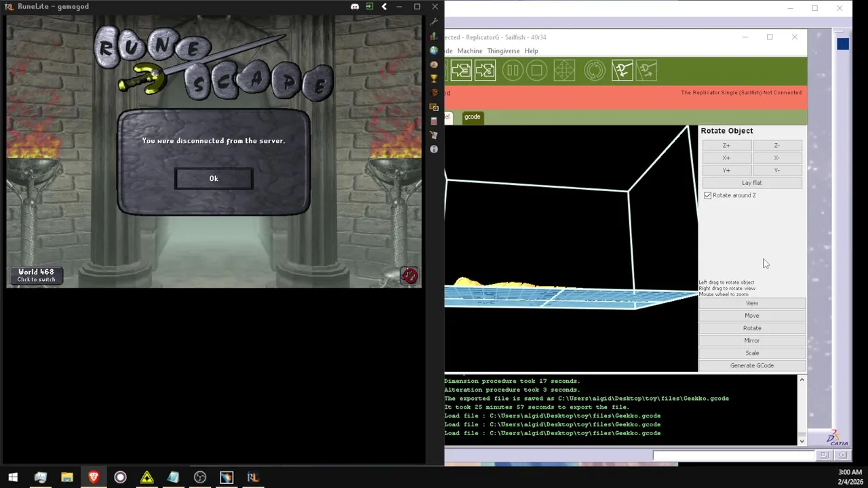Toggle the music mute icon on login screen
This screenshot has width=868, height=488.
coord(410,275)
